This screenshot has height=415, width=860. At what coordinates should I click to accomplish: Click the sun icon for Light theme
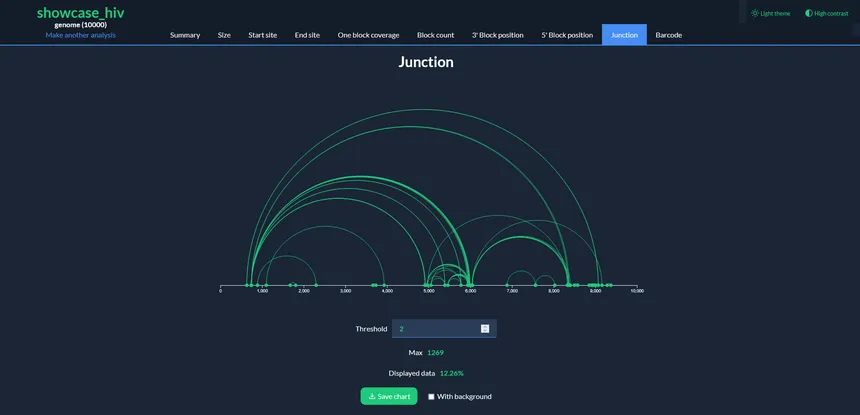click(x=755, y=13)
